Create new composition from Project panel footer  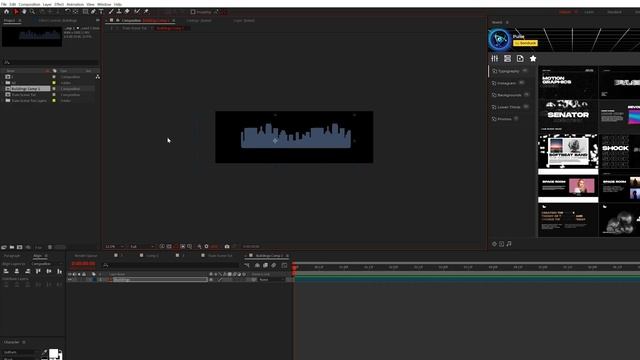tap(19, 247)
